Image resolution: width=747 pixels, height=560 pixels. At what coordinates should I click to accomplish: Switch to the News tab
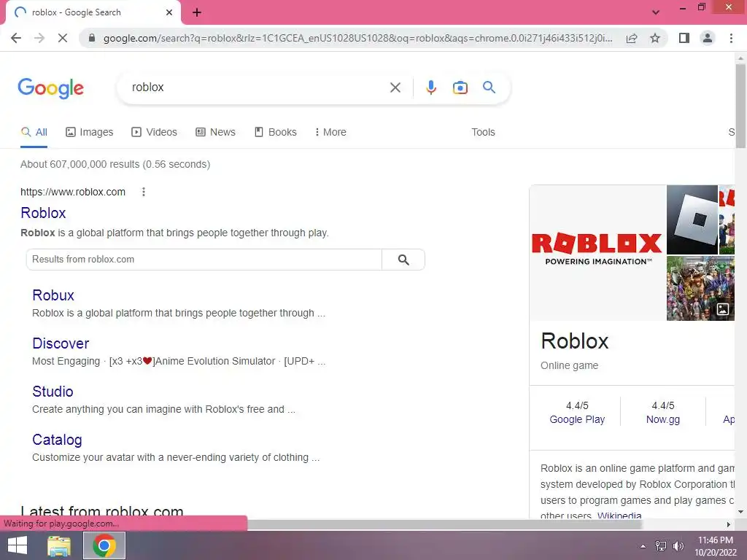(216, 133)
